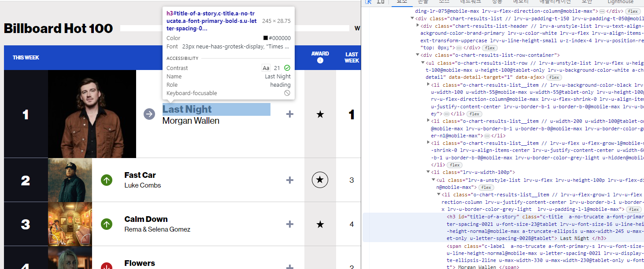Click rank number 3 in the chart

[26, 224]
